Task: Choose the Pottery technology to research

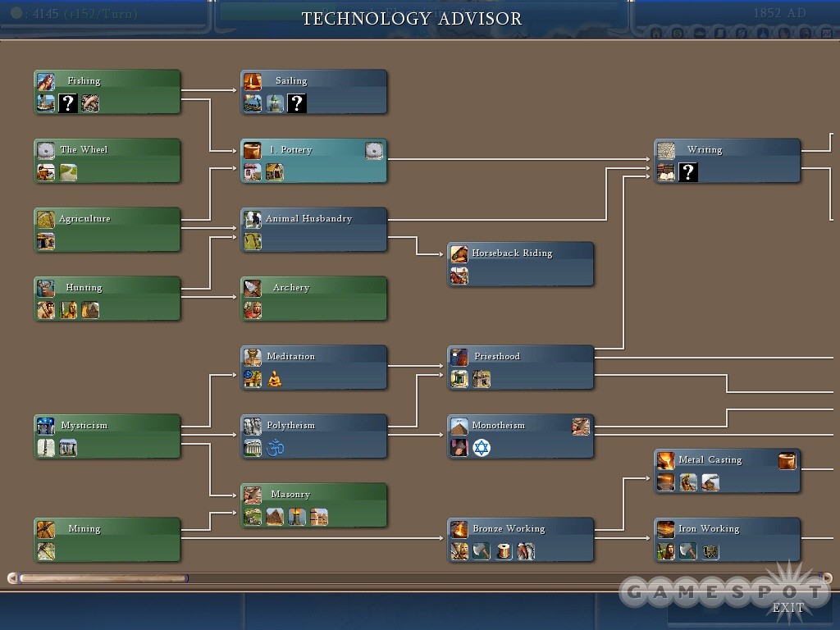Action: pyautogui.click(x=314, y=161)
